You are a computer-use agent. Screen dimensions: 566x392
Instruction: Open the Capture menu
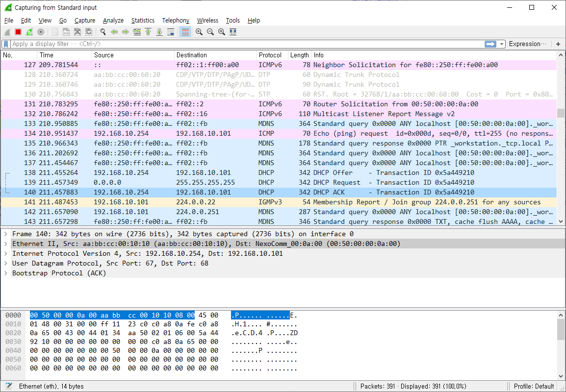[x=85, y=21]
